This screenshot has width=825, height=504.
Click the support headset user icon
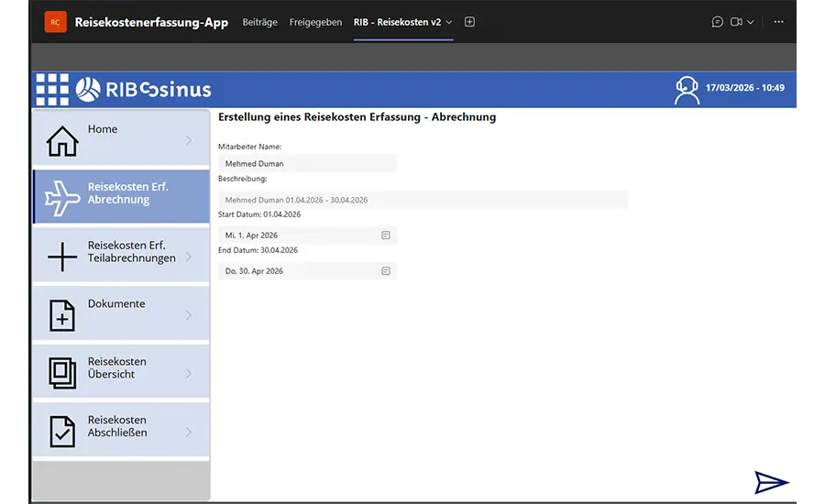tap(687, 90)
